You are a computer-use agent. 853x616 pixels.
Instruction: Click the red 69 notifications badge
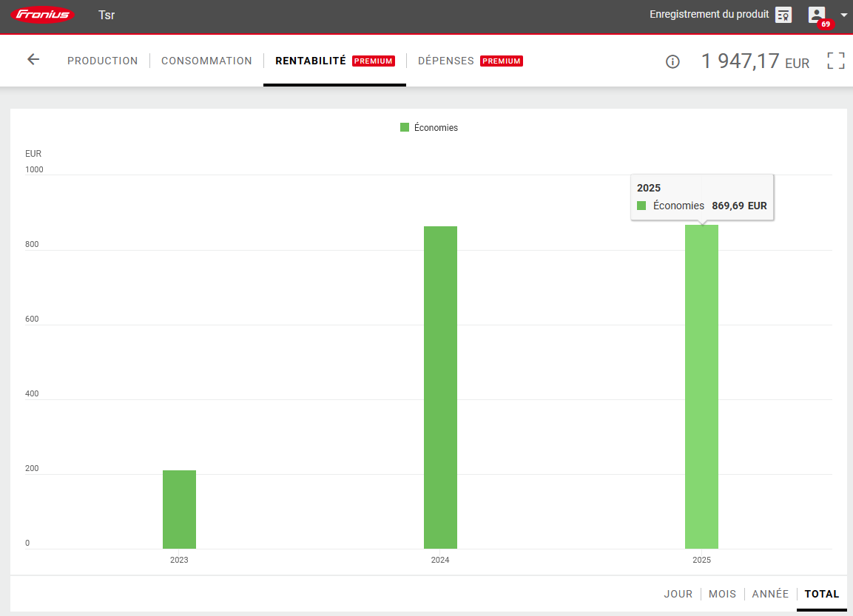[x=825, y=24]
